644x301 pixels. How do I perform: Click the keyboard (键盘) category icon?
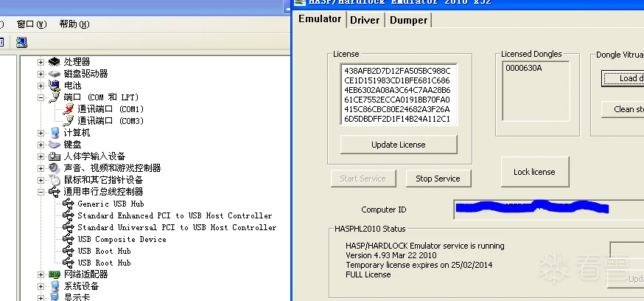tap(55, 145)
